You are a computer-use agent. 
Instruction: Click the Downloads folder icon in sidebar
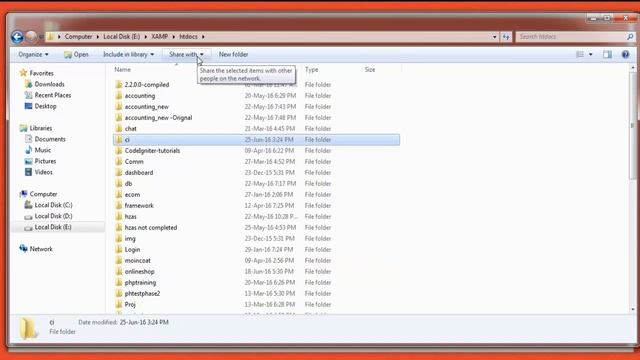28,84
